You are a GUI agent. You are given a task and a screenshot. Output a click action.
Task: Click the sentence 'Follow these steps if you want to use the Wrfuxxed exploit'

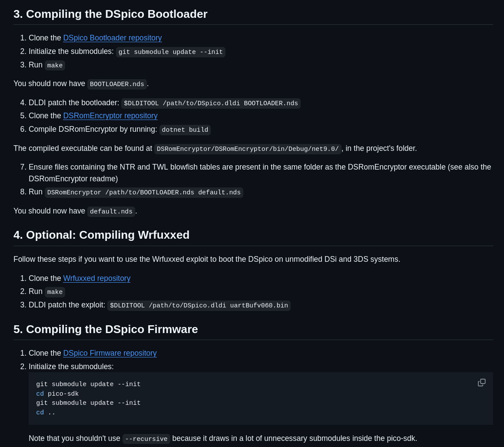pyautogui.click(x=207, y=259)
